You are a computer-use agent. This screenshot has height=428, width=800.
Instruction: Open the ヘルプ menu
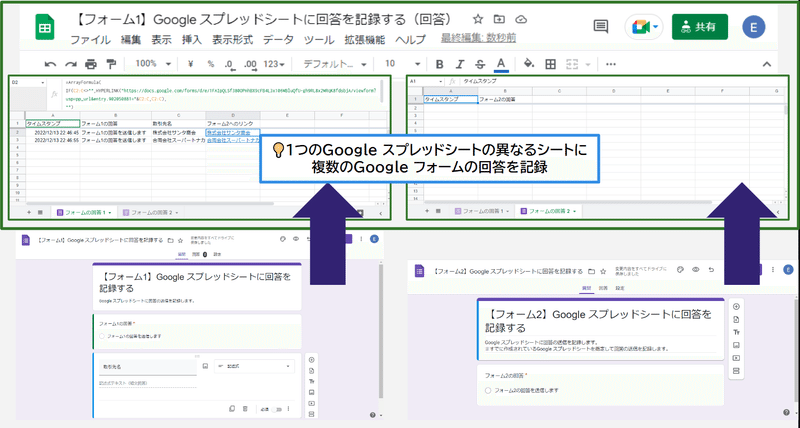410,40
